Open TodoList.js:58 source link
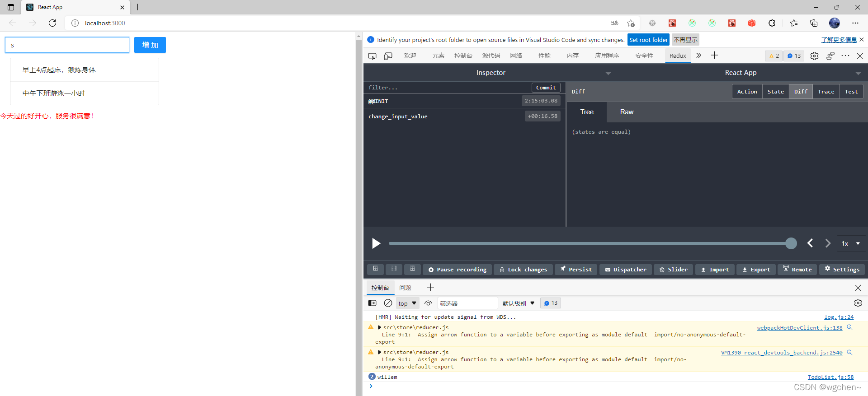868x396 pixels. click(x=830, y=377)
